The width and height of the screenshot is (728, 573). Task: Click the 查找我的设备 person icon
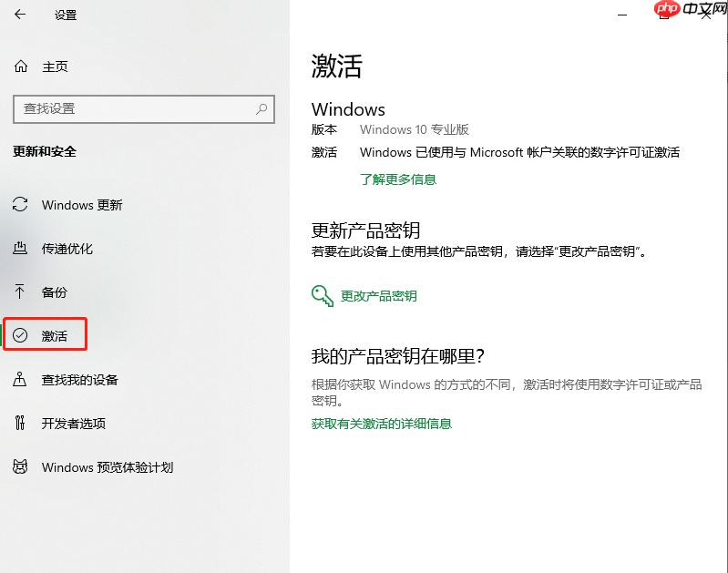click(x=19, y=379)
